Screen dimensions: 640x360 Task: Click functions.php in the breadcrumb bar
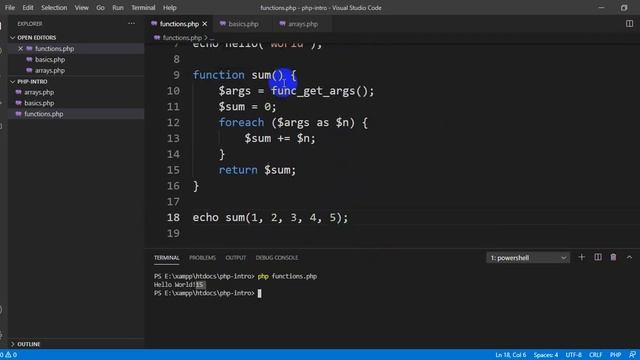point(182,38)
